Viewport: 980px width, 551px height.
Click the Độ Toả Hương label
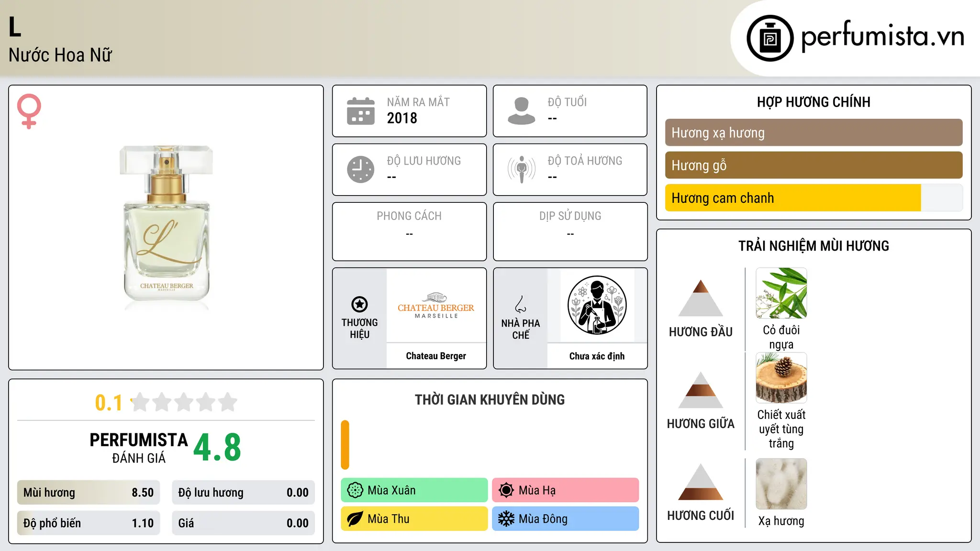pos(585,161)
